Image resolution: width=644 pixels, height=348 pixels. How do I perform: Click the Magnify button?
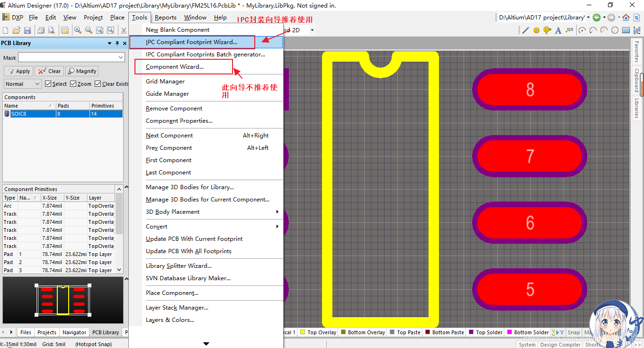click(82, 71)
